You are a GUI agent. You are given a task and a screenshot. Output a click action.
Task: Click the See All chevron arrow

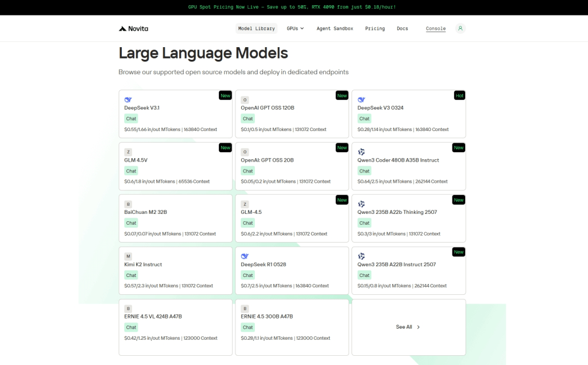(x=418, y=327)
